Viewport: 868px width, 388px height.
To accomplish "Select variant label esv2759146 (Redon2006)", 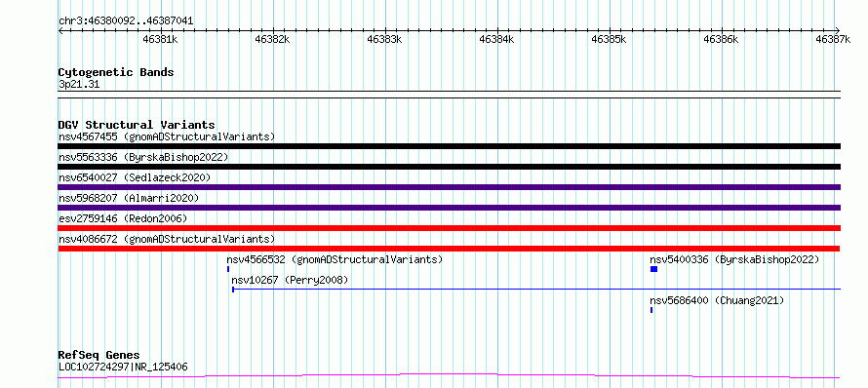I will 123,218.
